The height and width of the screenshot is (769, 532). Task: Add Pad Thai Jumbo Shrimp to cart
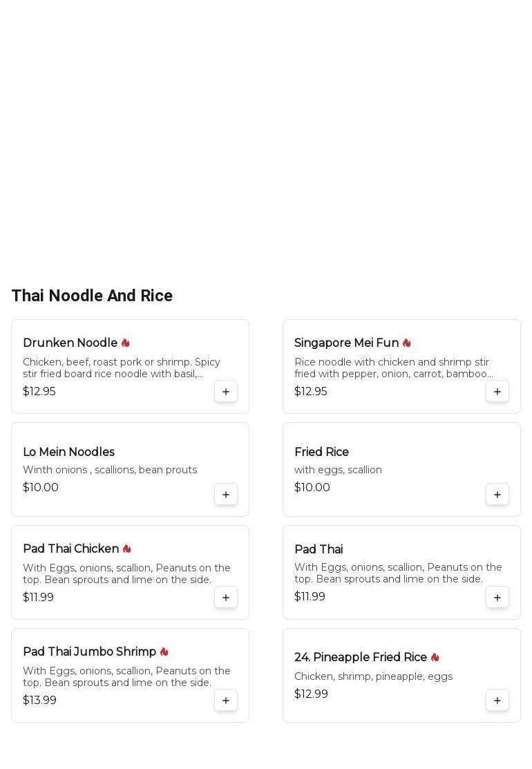point(225,701)
